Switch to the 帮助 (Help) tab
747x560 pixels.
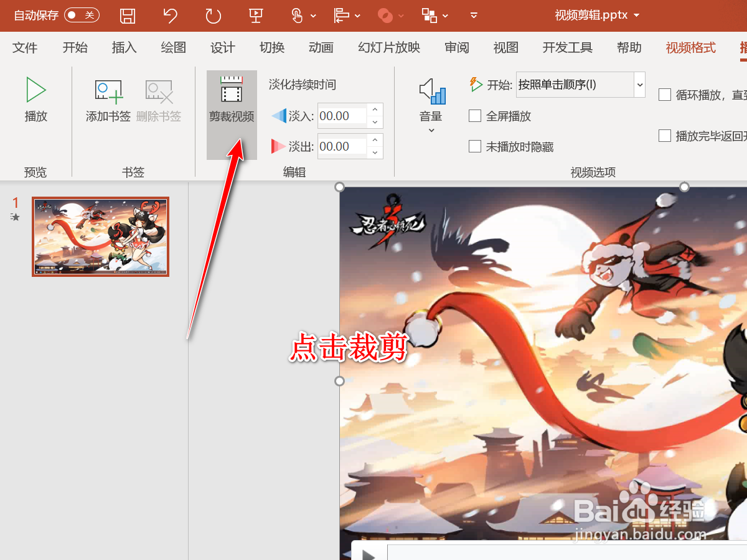coord(629,48)
